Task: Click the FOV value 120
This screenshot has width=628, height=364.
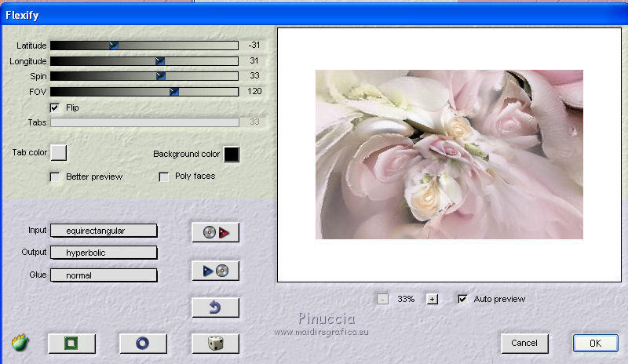Action: click(254, 91)
